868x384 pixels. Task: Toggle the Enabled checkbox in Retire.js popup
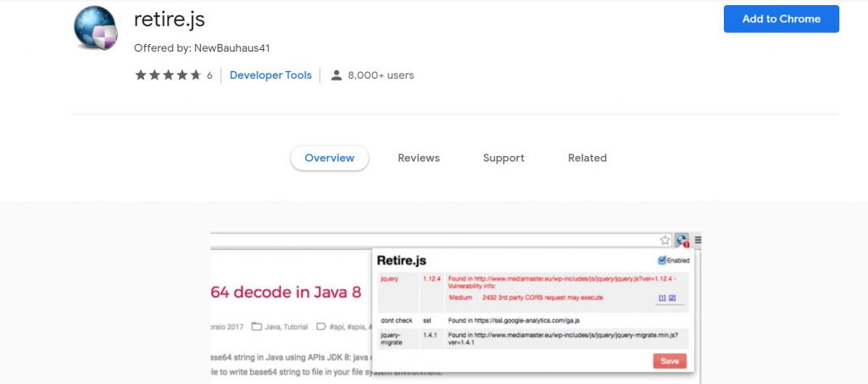pos(661,260)
